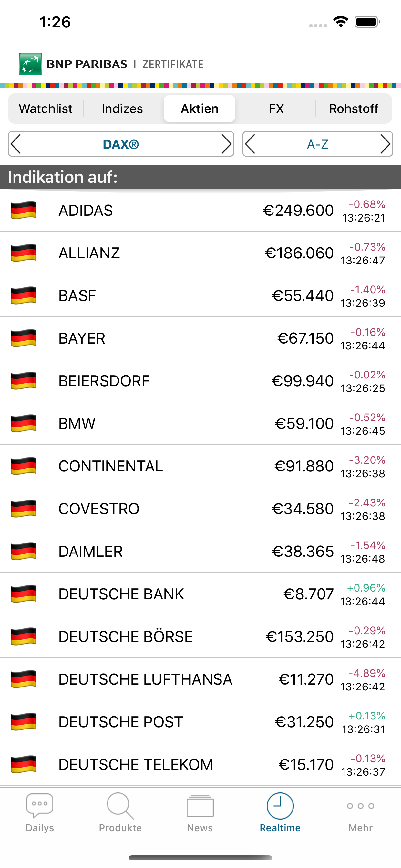Go to next index after DAX®
The height and width of the screenshot is (868, 401).
point(226,144)
